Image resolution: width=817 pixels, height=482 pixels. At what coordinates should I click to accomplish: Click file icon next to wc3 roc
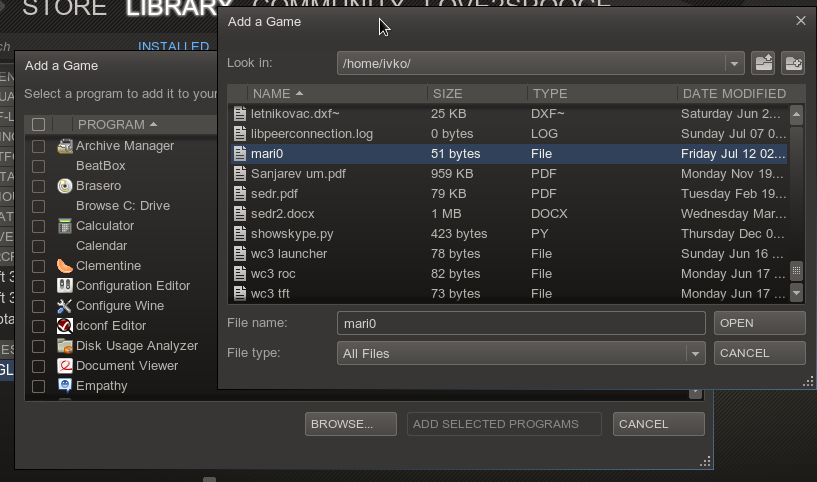point(240,274)
